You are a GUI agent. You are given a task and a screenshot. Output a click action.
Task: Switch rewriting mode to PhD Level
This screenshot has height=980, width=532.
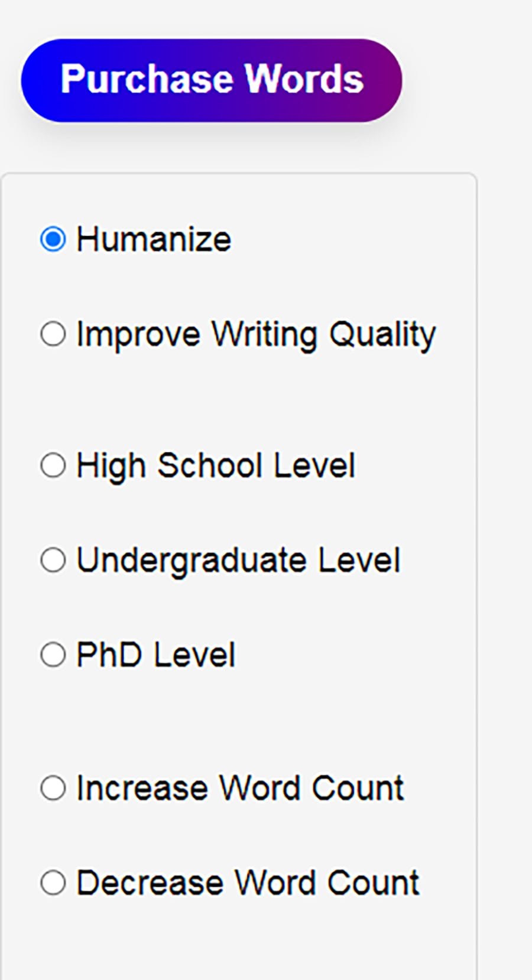[x=53, y=655]
